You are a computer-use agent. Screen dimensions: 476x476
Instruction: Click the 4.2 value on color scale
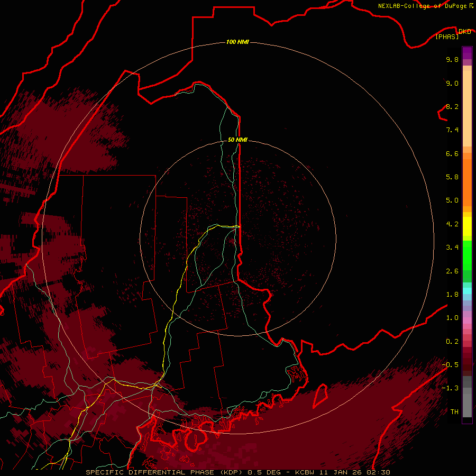click(x=452, y=224)
